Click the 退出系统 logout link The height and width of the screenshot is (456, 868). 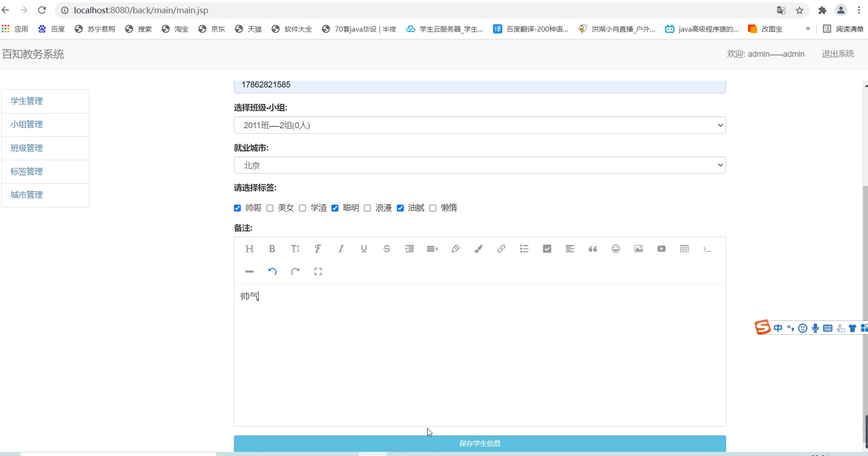click(838, 54)
